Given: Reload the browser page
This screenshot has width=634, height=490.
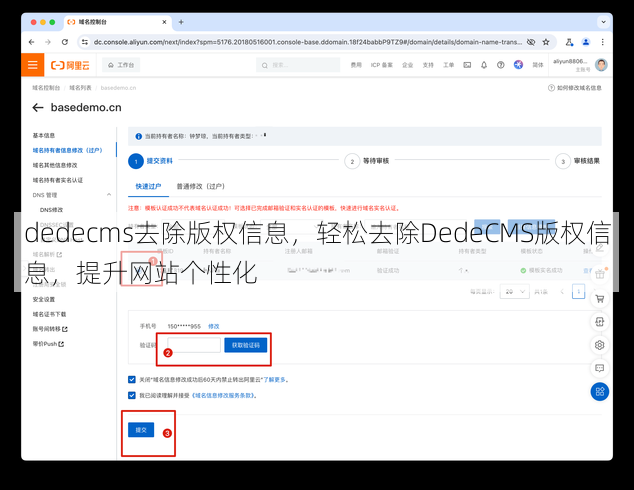Looking at the screenshot, I should (65, 42).
